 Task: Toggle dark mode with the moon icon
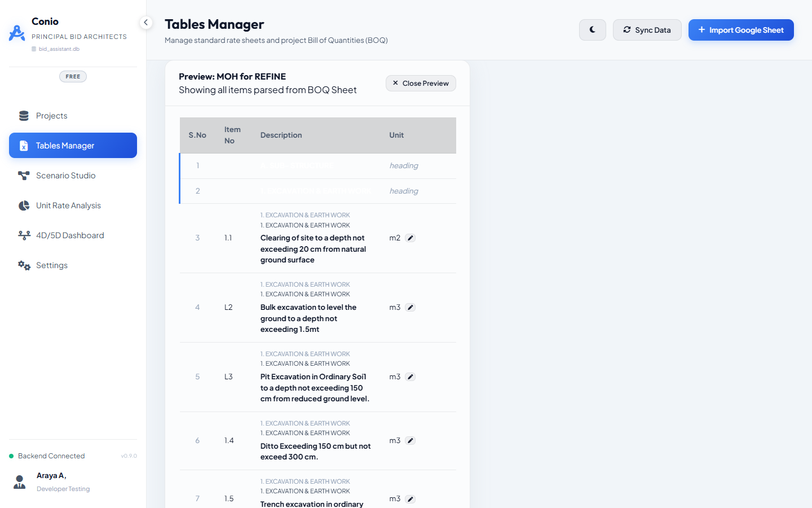pyautogui.click(x=592, y=30)
